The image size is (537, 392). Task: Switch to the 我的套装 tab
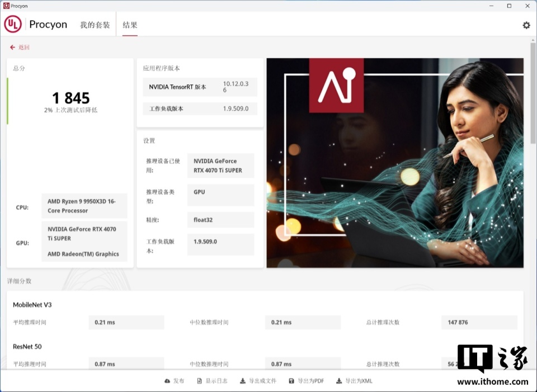pyautogui.click(x=95, y=25)
